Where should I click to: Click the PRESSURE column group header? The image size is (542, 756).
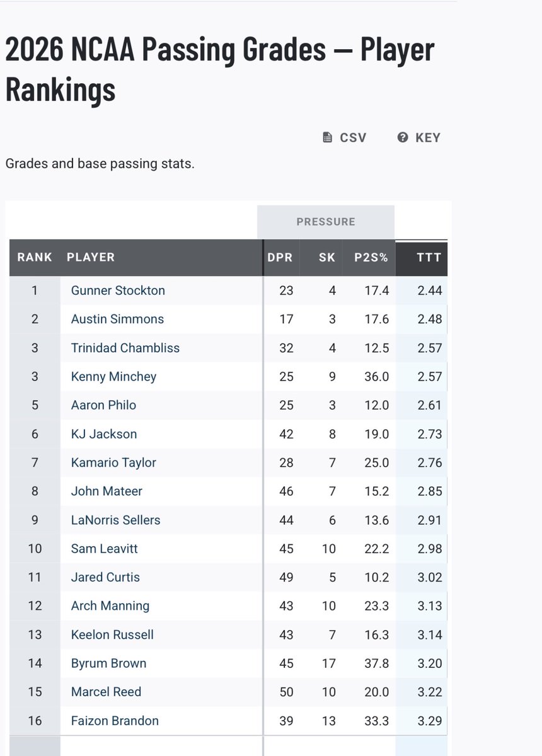pos(326,222)
